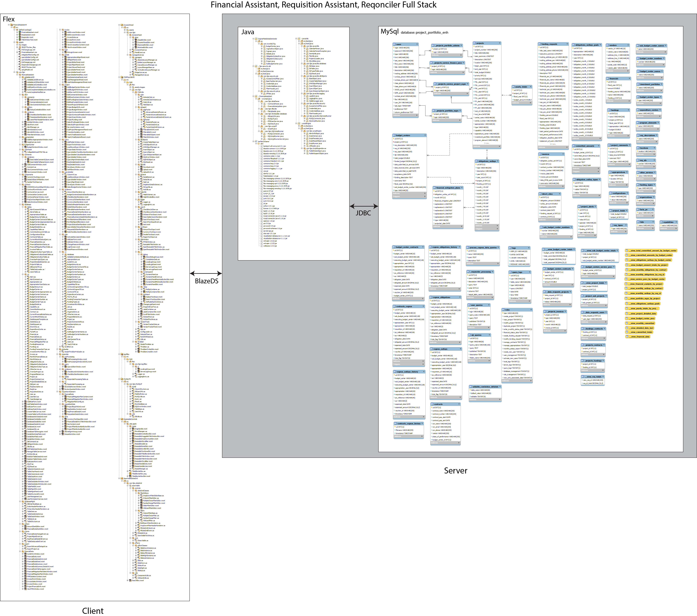Expand the FinancialAssistant.mxml tree node
Viewport: 697px width, 616px height.
point(17,32)
